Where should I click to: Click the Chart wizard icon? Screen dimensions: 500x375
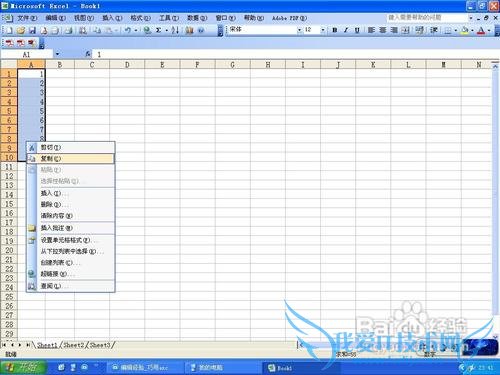click(x=190, y=30)
